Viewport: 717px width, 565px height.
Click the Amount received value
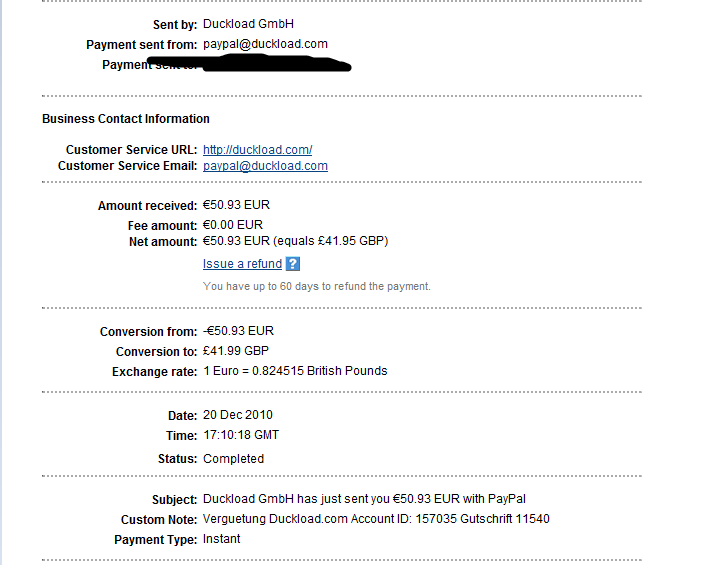coord(236,205)
